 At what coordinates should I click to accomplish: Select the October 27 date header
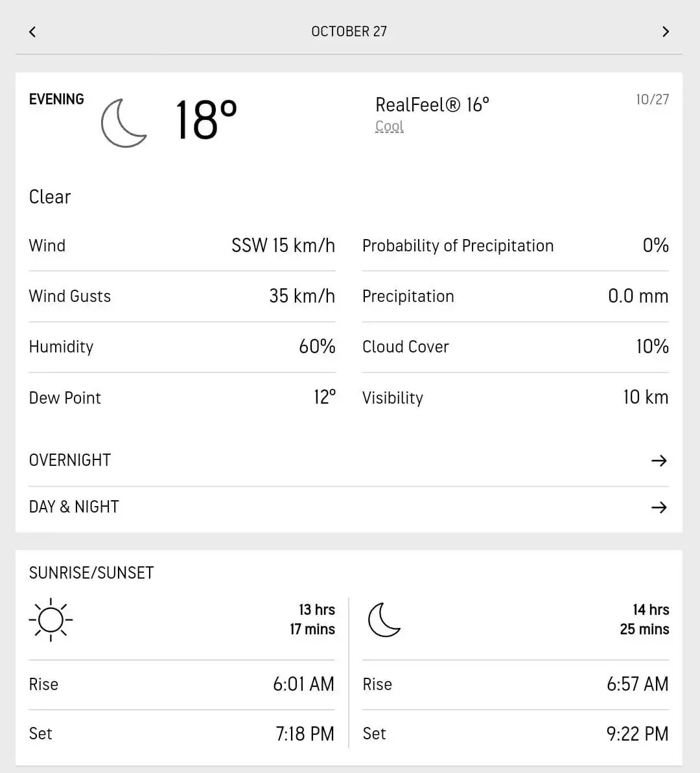[349, 32]
